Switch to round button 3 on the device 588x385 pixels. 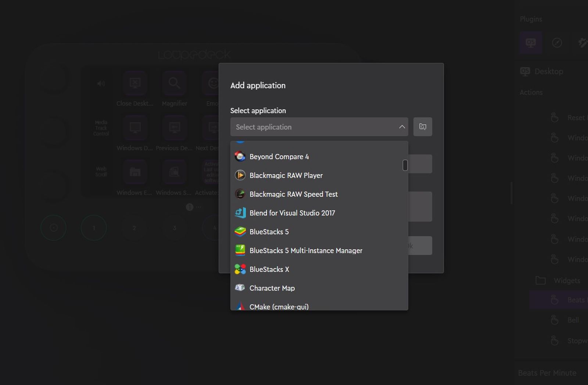175,228
